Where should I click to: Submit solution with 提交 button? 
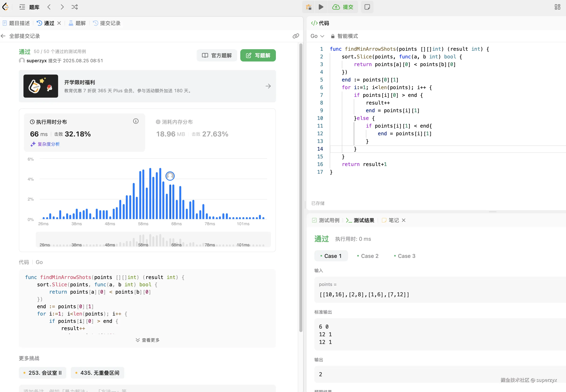(x=342, y=7)
